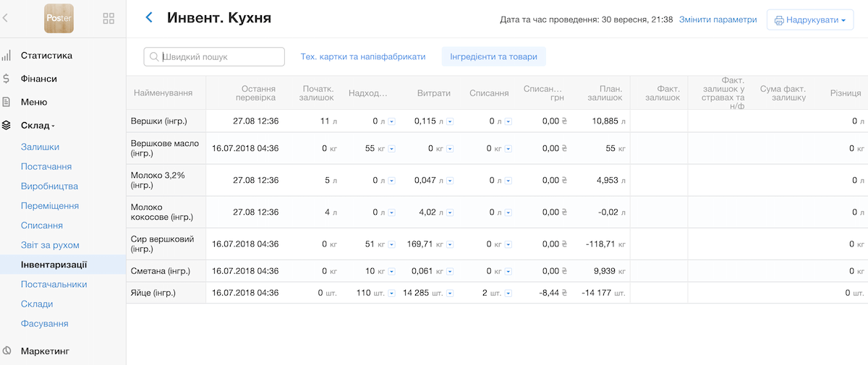The image size is (868, 365).
Task: Open Списання dropdown for Сметана row
Action: 509,272
